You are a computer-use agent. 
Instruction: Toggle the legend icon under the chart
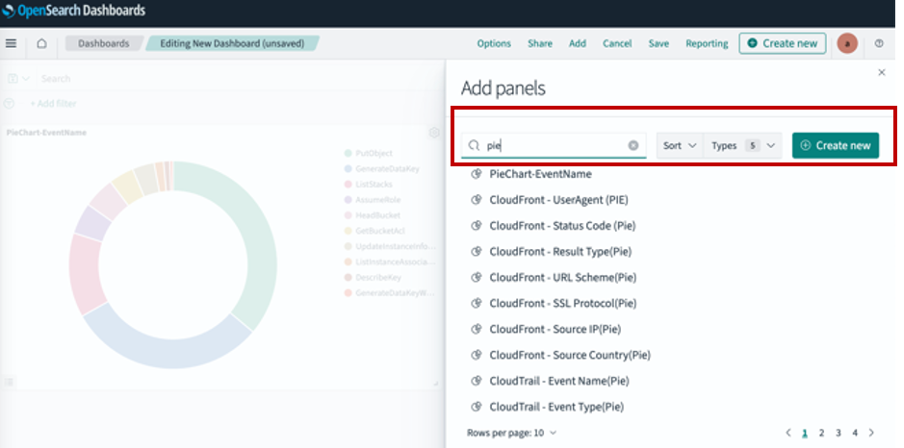(9, 382)
